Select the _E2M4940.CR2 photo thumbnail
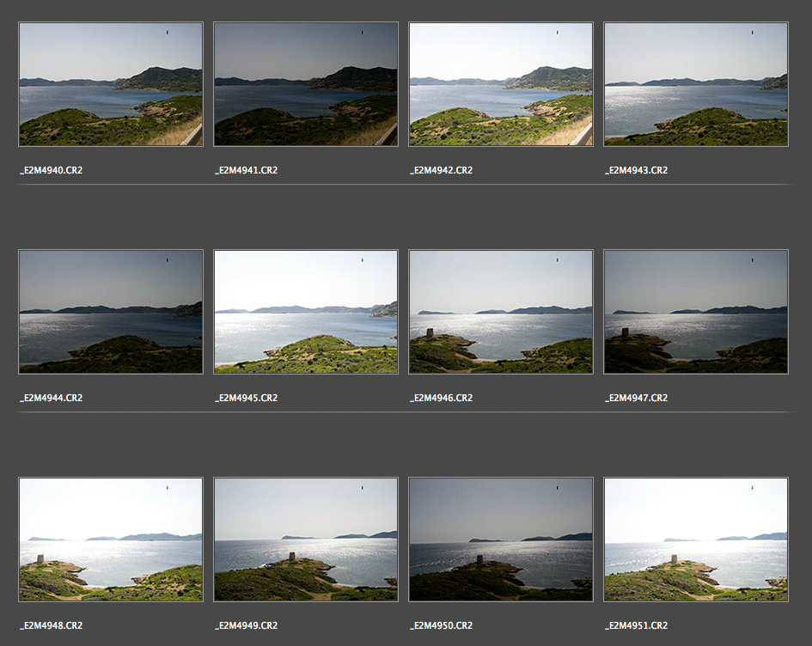The image size is (812, 646). [111, 84]
